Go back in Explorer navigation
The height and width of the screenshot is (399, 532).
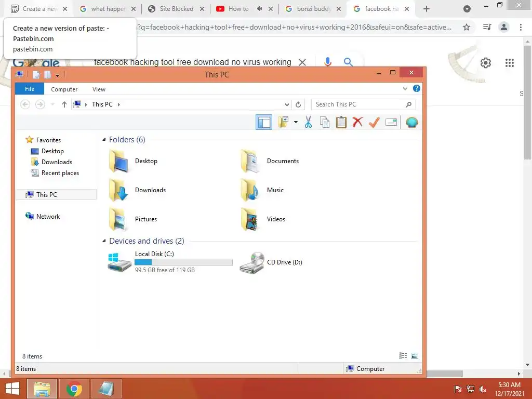click(x=25, y=104)
